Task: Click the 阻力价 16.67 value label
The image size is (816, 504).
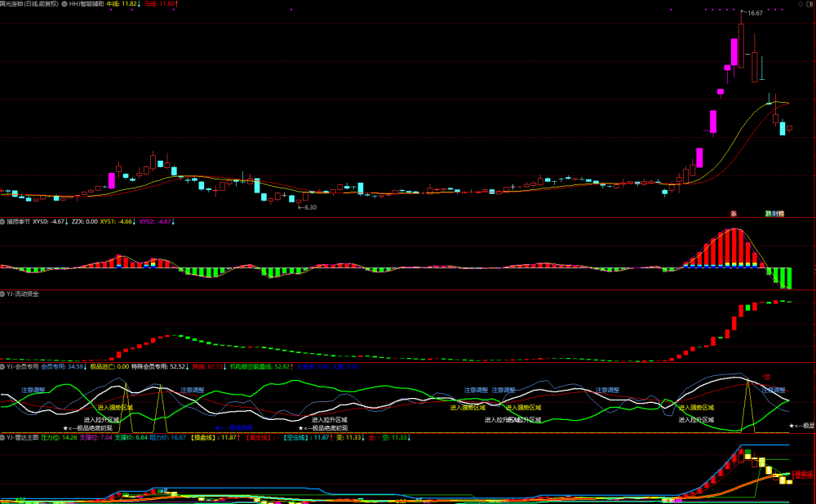Action: [167, 437]
